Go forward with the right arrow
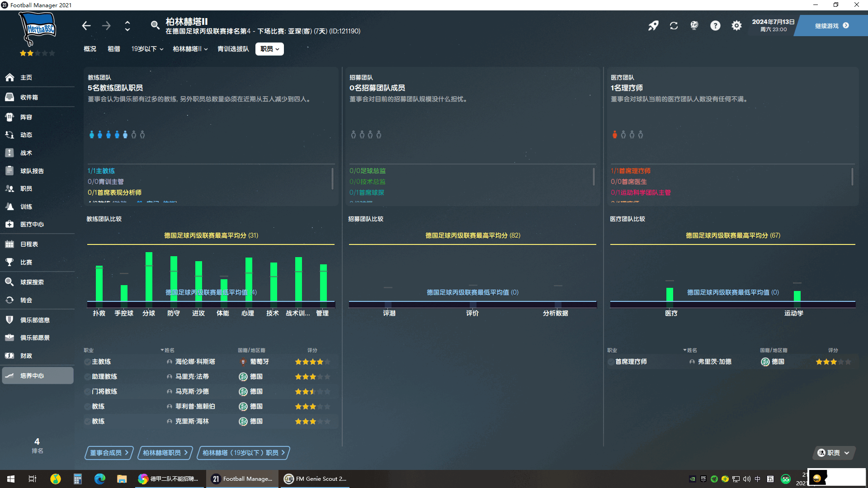Image resolution: width=868 pixels, height=488 pixels. coord(106,26)
